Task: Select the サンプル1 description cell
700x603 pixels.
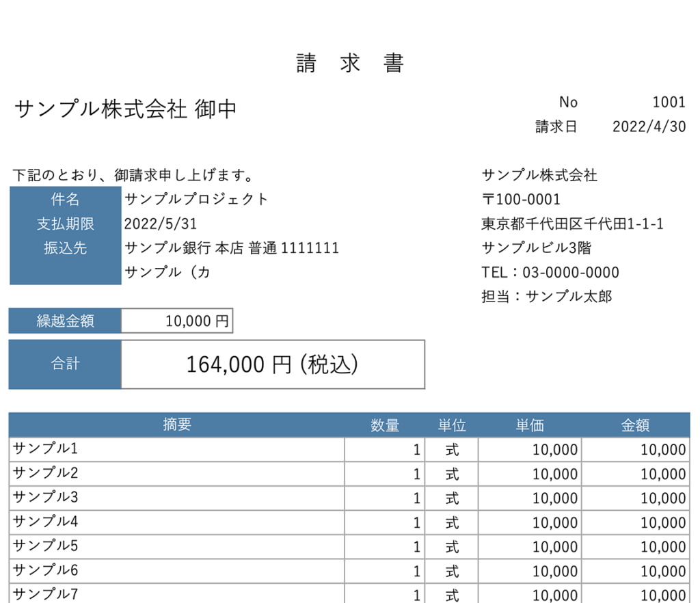Action: [177, 449]
